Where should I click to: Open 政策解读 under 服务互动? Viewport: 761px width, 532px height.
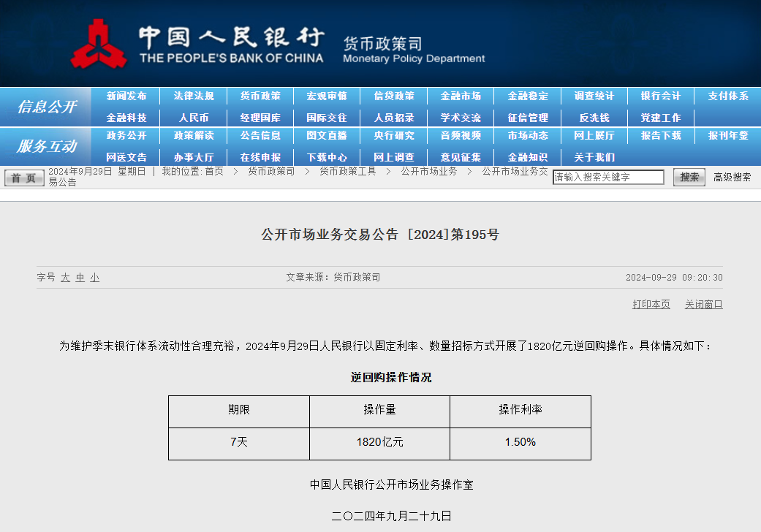(194, 136)
